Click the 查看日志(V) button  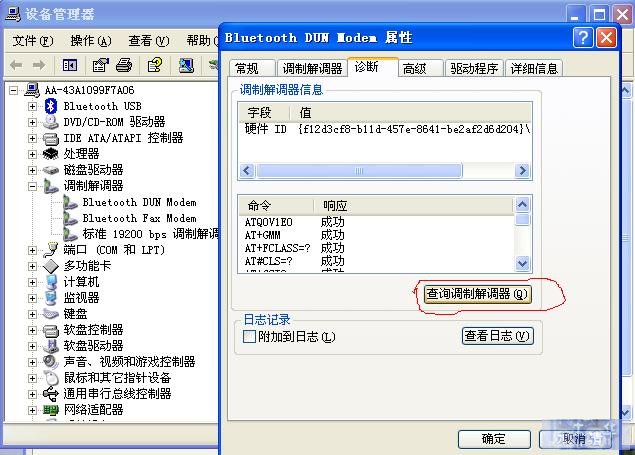(x=497, y=336)
